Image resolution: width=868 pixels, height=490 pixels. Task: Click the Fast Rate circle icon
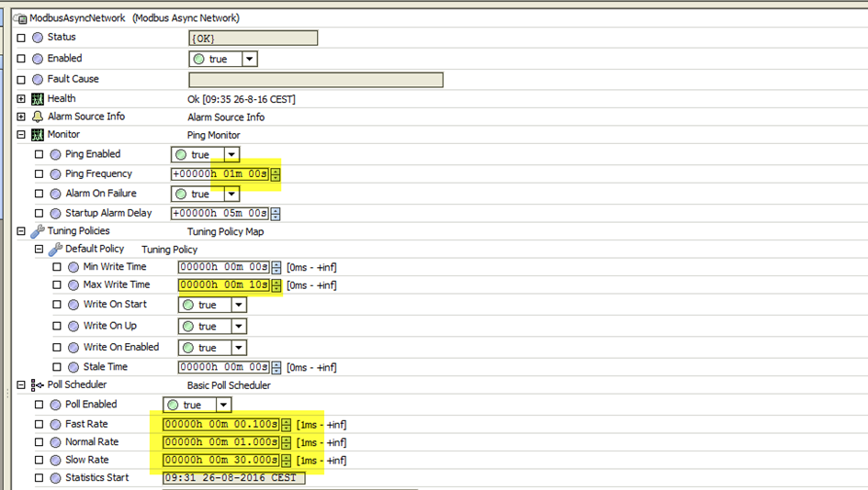click(55, 425)
